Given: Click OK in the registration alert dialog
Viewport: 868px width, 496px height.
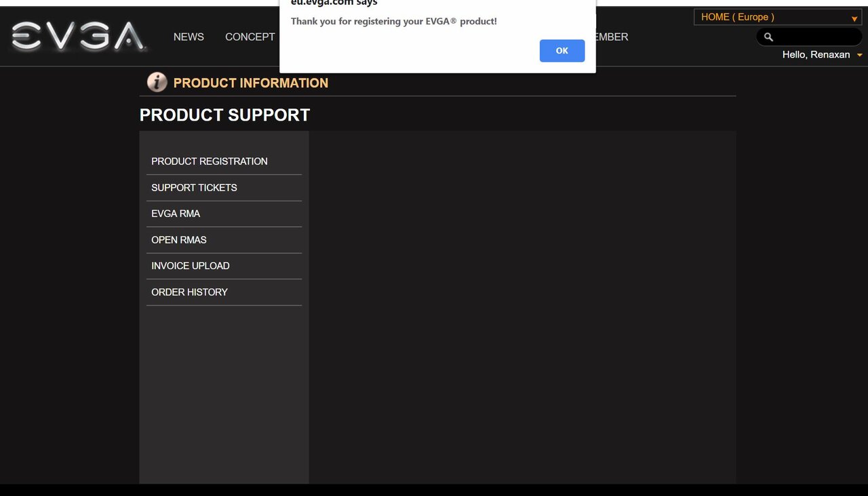Looking at the screenshot, I should click(562, 51).
